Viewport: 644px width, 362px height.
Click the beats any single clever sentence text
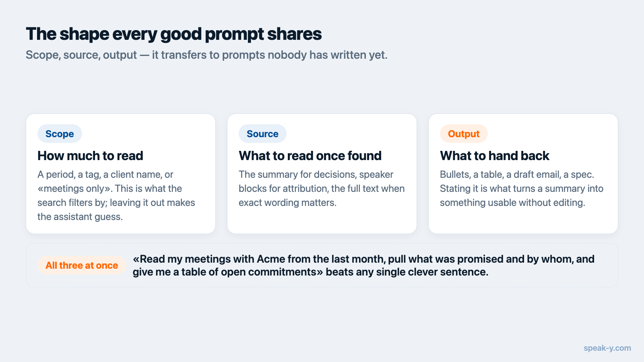(x=407, y=272)
